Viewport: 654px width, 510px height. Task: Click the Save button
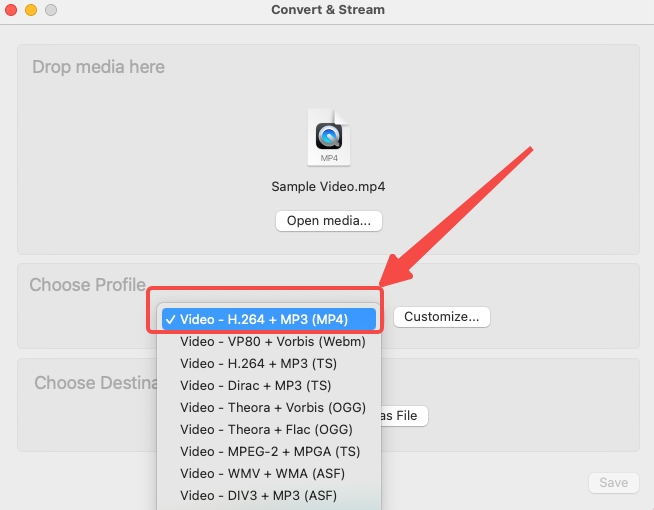(613, 483)
